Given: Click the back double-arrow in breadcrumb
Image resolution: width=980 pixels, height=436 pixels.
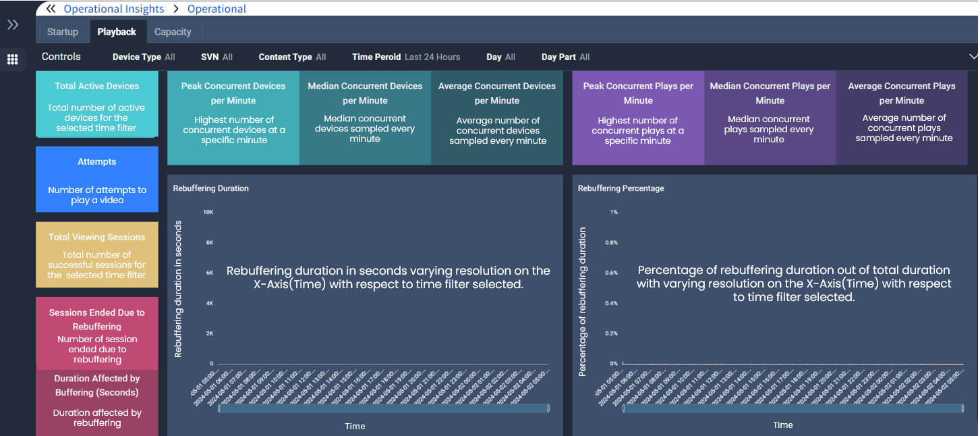Looking at the screenshot, I should (51, 9).
